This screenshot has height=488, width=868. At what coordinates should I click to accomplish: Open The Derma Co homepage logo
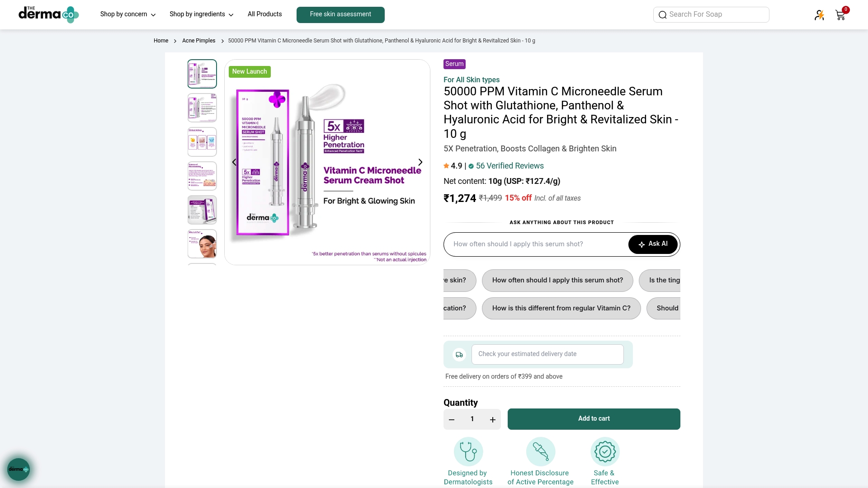click(x=49, y=14)
